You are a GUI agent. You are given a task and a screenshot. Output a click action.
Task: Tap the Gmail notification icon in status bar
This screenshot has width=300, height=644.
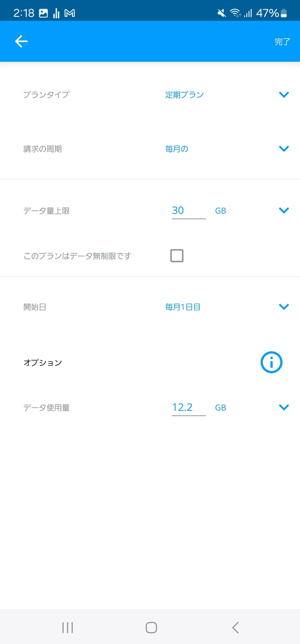point(70,13)
